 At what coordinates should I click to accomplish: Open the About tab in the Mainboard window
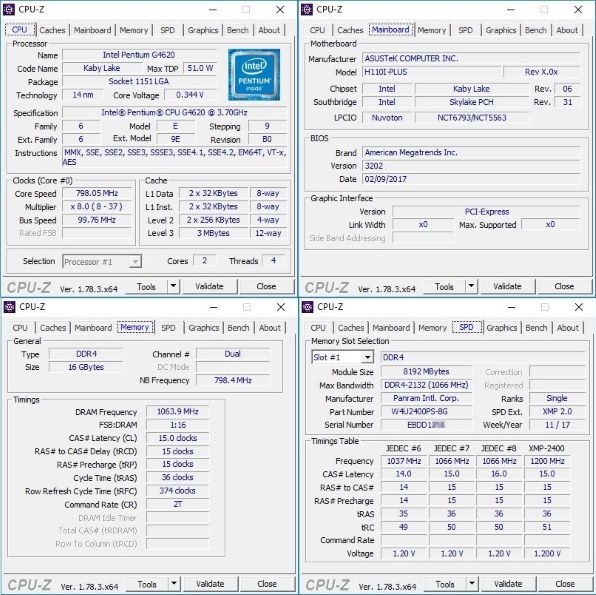567,30
